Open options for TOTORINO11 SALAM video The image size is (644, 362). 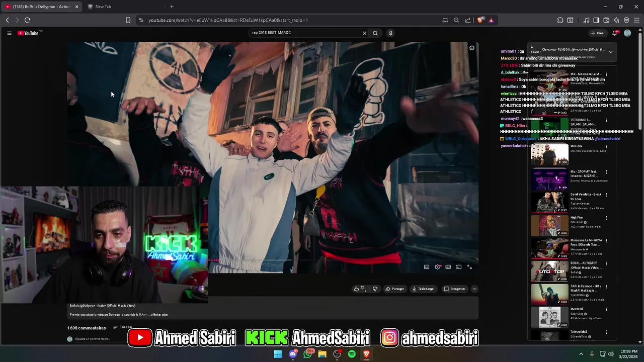click(606, 121)
